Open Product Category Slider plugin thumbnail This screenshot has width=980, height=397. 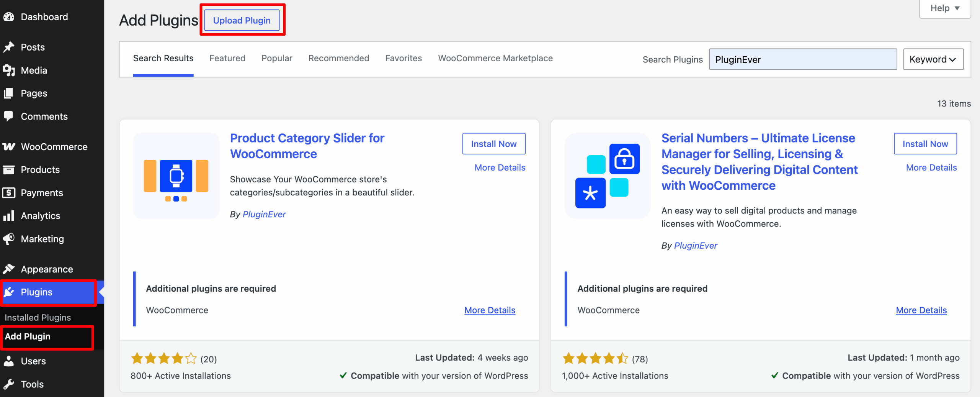[176, 176]
